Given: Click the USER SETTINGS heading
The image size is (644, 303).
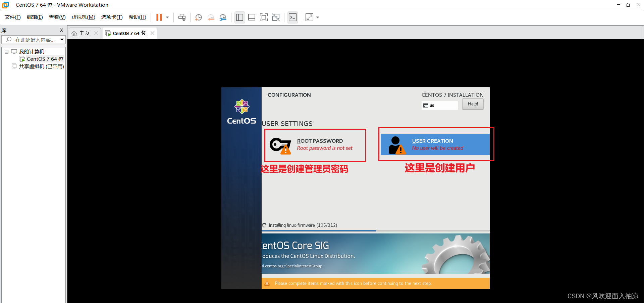Looking at the screenshot, I should point(287,124).
